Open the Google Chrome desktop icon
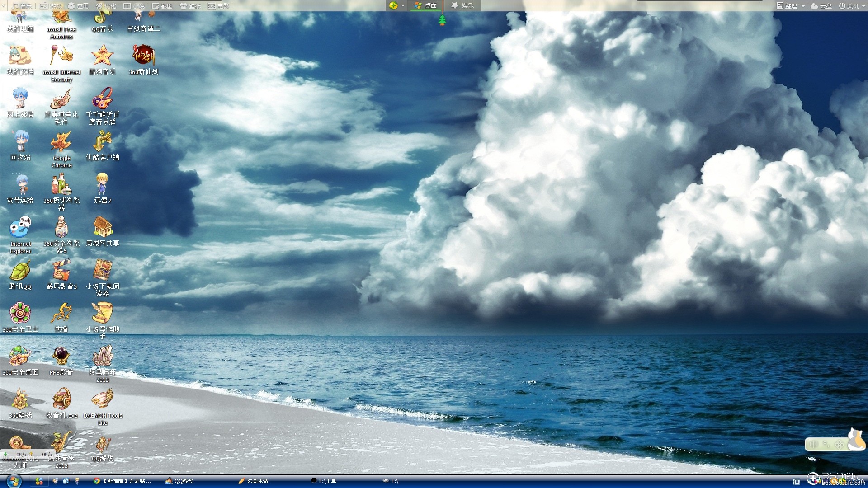868x488 pixels. [61, 149]
